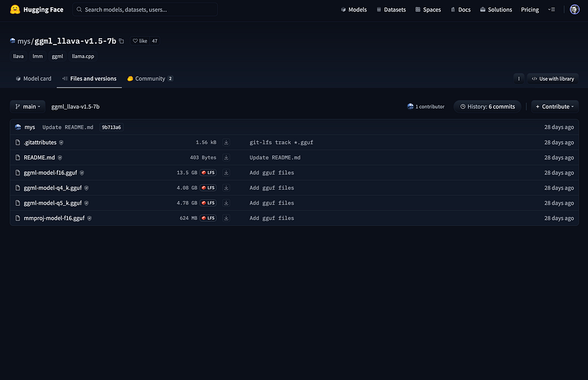Download the ggml-model-q5_k.gguf file

pos(226,202)
